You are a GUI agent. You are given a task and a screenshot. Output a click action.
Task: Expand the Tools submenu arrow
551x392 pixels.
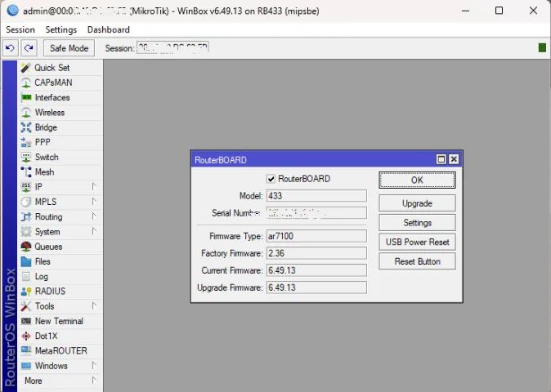[94, 305]
